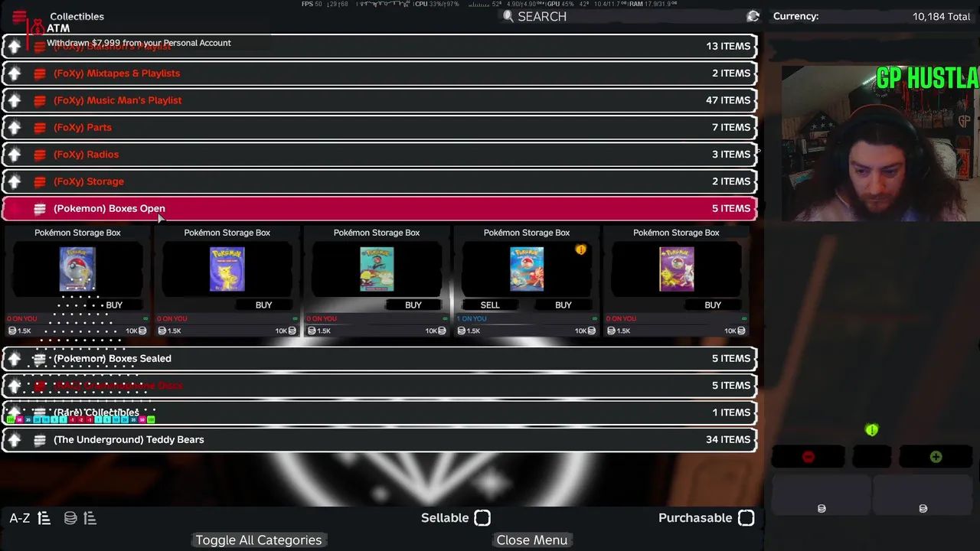Image resolution: width=980 pixels, height=551 pixels.
Task: Click the '47 ITEMS' count text
Action: point(728,100)
